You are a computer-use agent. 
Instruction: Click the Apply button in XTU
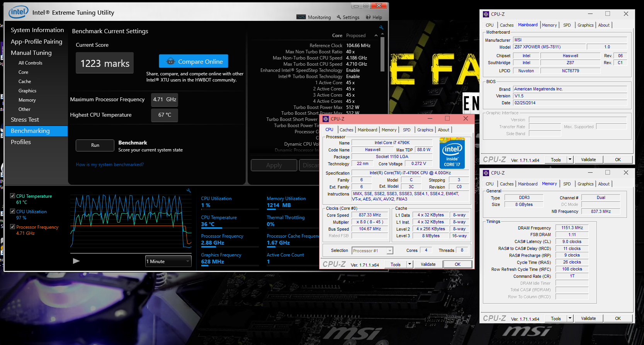[x=274, y=165]
